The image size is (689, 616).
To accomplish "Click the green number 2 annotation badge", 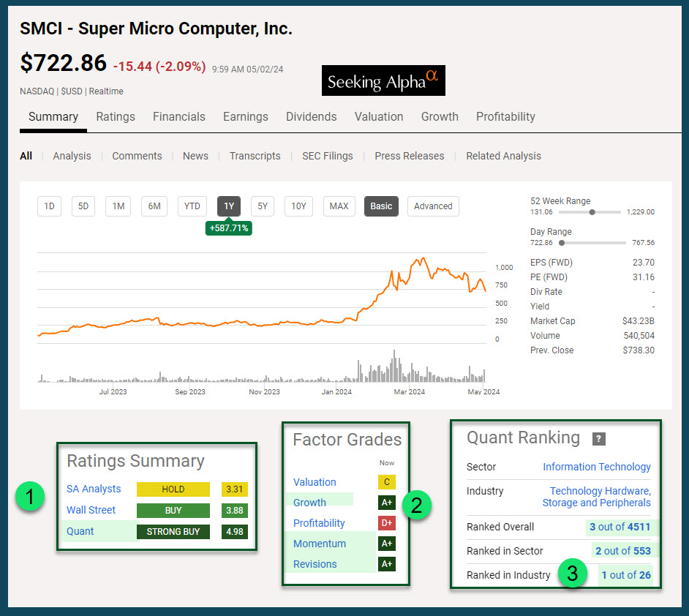I will coord(417,504).
